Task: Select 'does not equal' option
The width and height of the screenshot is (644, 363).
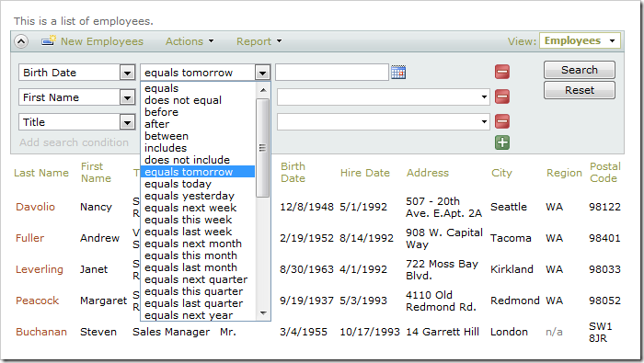Action: pos(198,100)
